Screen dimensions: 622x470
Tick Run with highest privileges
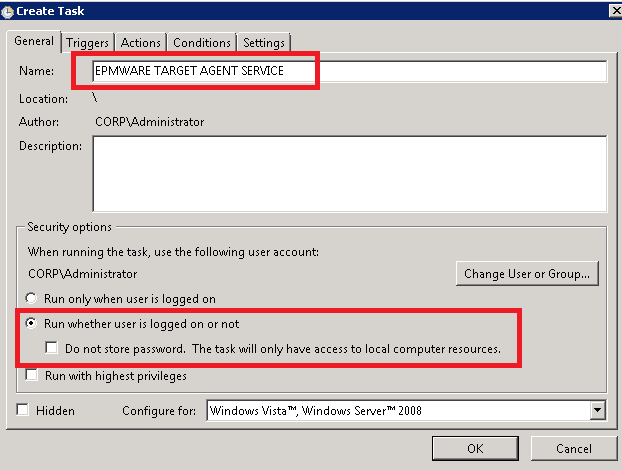tap(33, 376)
